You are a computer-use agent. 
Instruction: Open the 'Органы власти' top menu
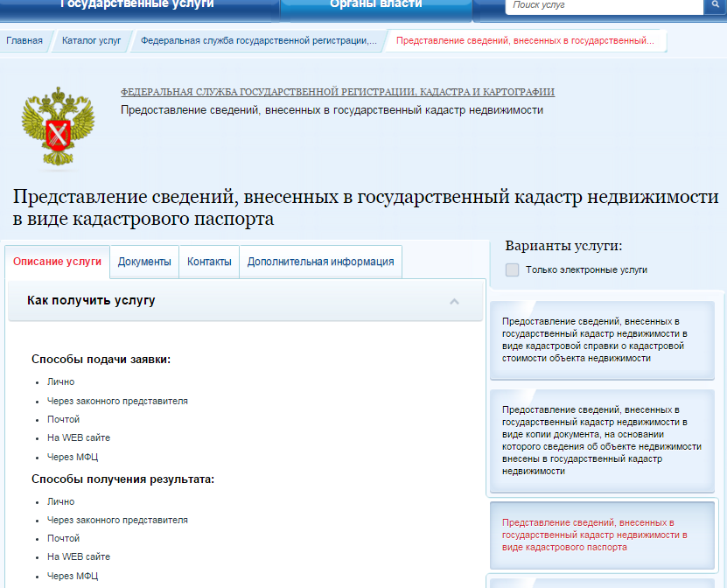(375, 4)
